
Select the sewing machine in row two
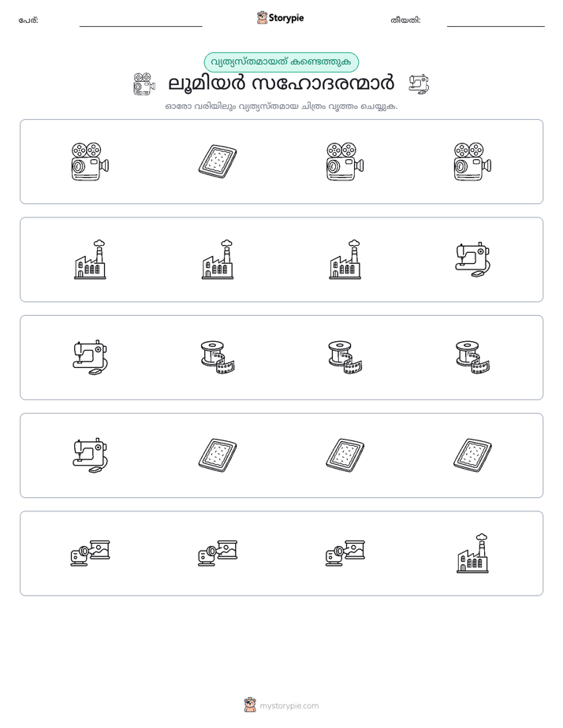(472, 259)
